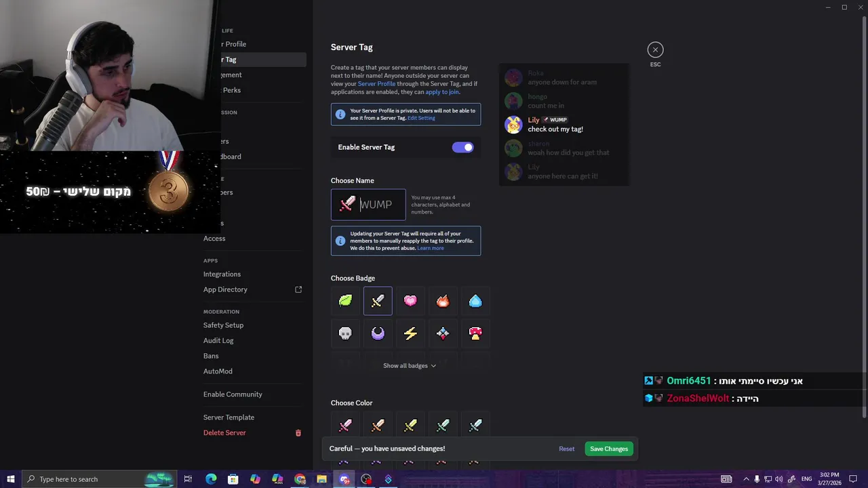Click the Save Changes button

click(609, 449)
